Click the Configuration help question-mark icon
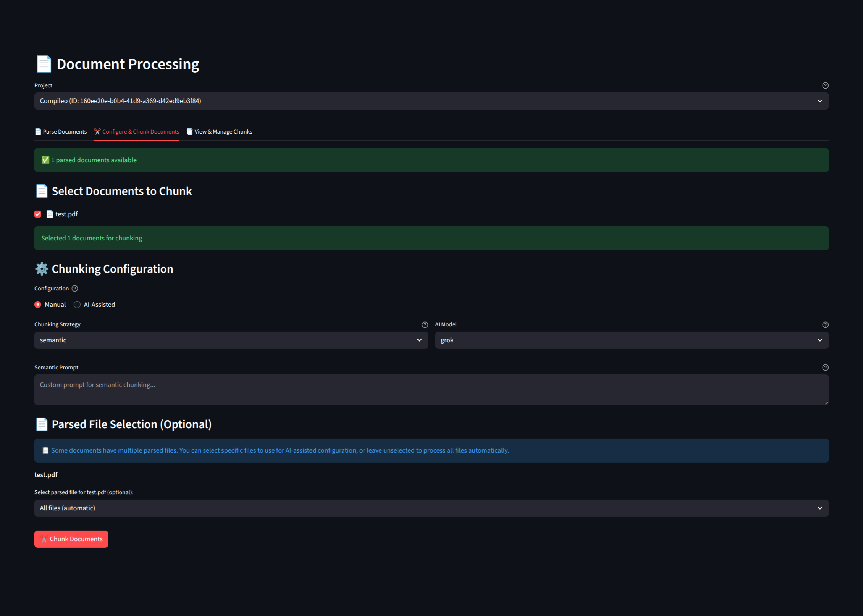863x616 pixels. [75, 289]
